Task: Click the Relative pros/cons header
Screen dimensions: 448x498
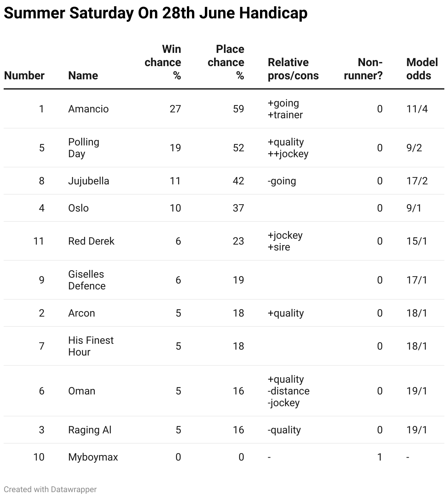Action: pyautogui.click(x=293, y=69)
